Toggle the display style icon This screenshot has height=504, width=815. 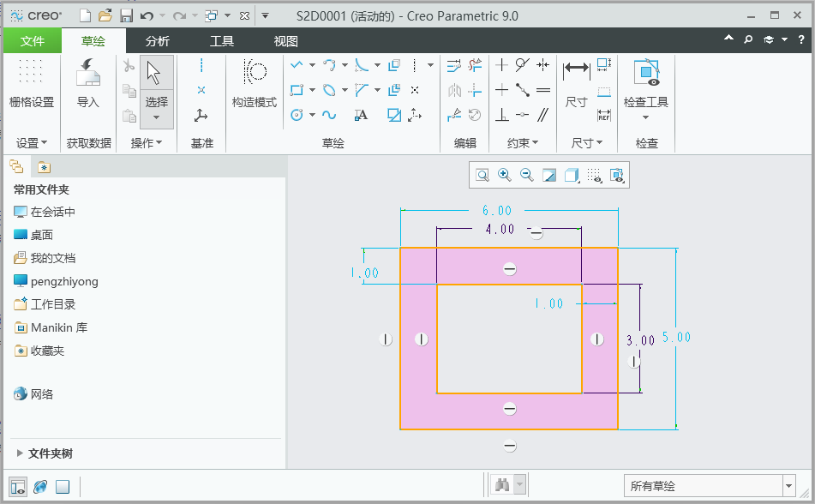(x=572, y=175)
